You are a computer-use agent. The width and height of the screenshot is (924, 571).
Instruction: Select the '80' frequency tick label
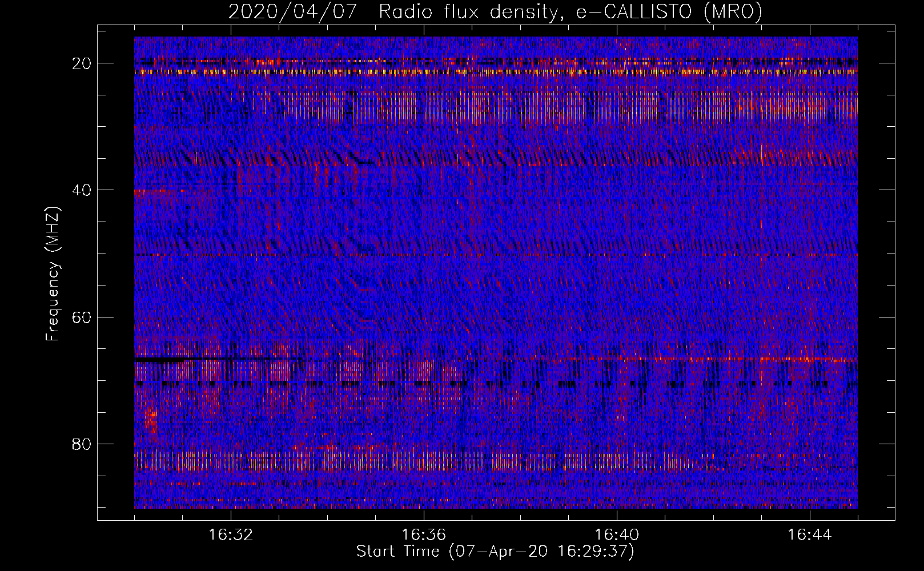tap(82, 444)
